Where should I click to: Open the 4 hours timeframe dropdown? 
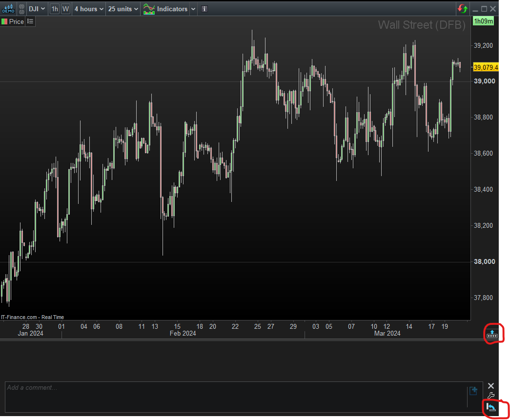(x=89, y=9)
